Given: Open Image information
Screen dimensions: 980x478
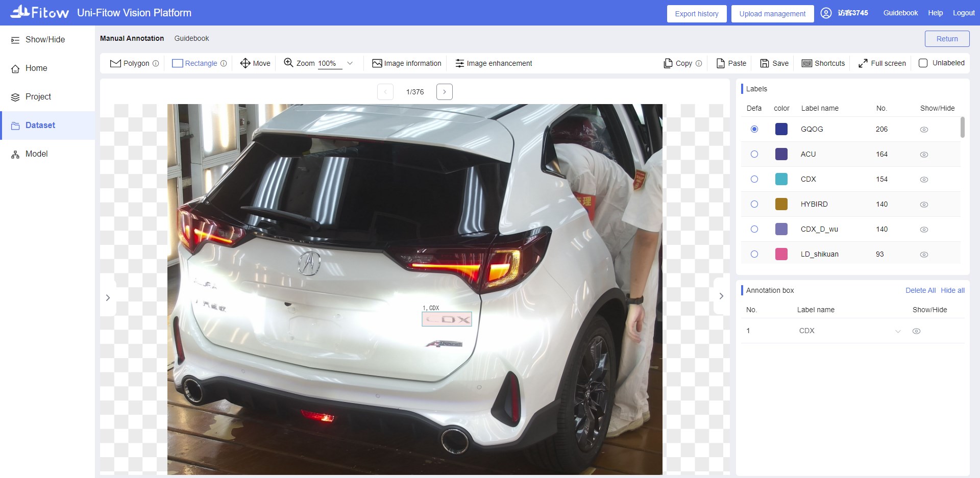Looking at the screenshot, I should (407, 63).
